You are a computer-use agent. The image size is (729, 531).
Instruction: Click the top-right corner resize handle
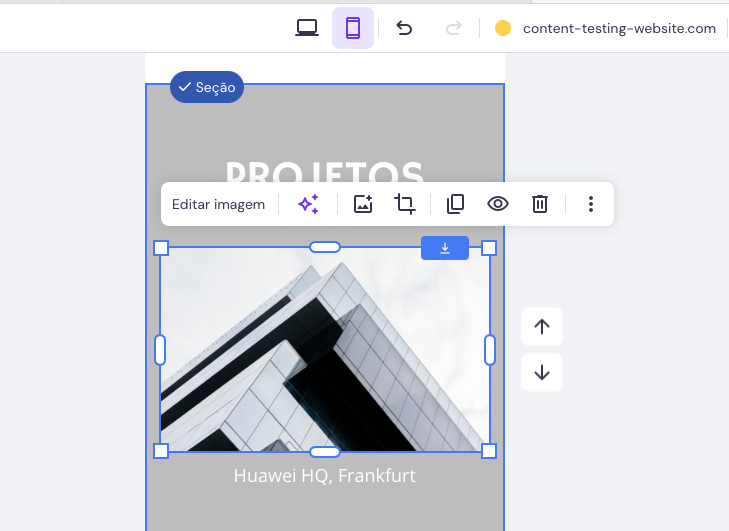coord(489,248)
